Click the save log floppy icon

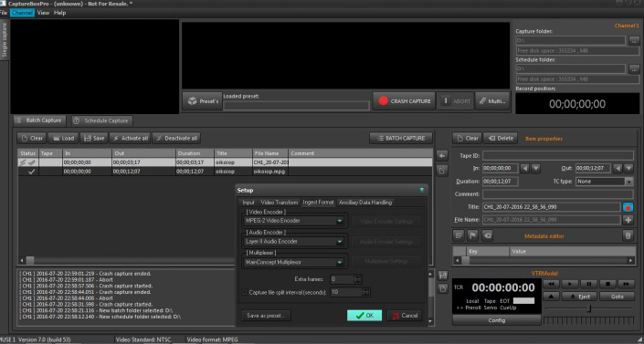(443, 275)
